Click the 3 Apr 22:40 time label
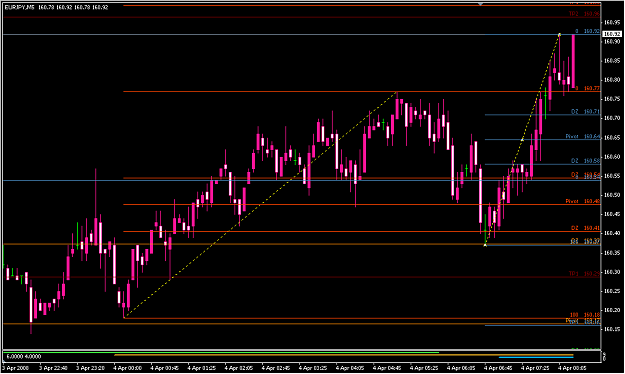 53,368
